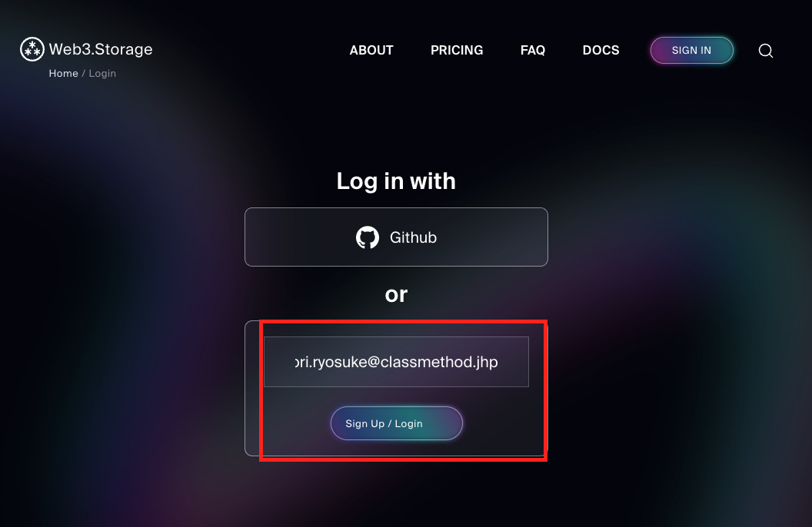This screenshot has width=812, height=527.
Task: Click the GitHub octocat icon on the login button
Action: [368, 237]
